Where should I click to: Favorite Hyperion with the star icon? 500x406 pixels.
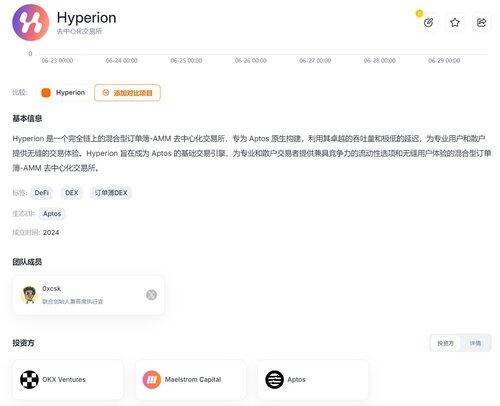[455, 22]
